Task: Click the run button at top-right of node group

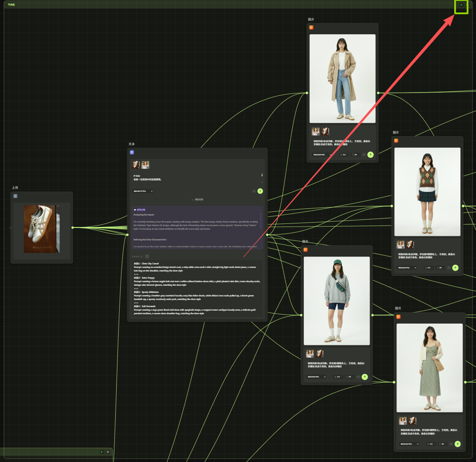Action: pyautogui.click(x=461, y=5)
